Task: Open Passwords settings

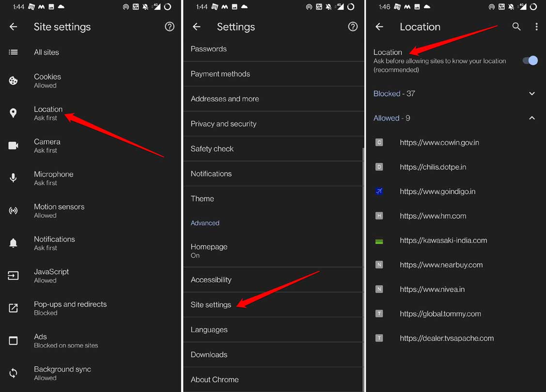Action: [274, 49]
